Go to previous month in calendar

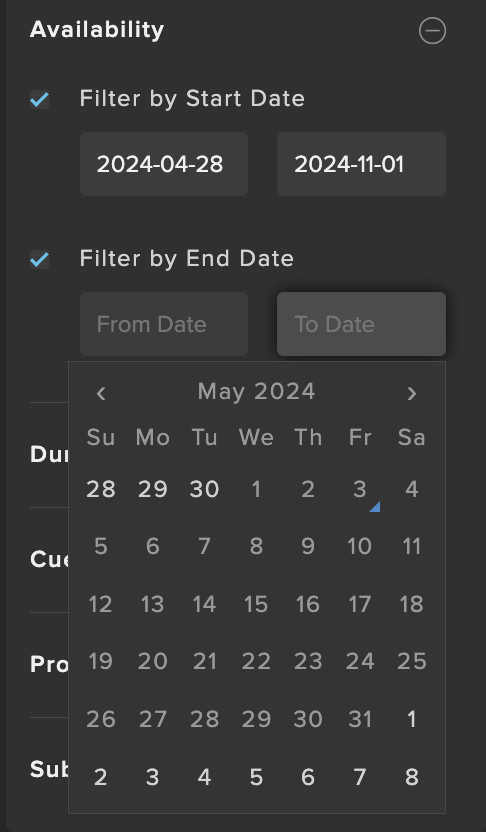[101, 393]
